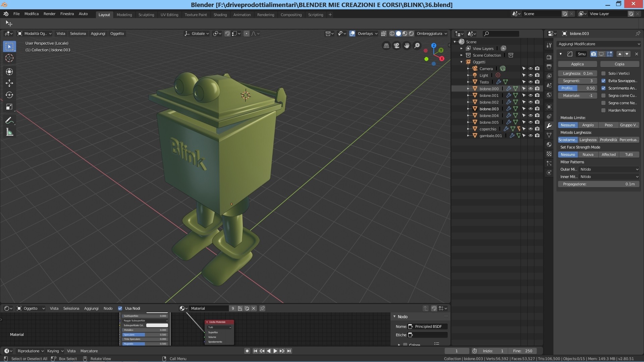
Task: Toggle Usa Nodi checkbox
Action: 120,308
